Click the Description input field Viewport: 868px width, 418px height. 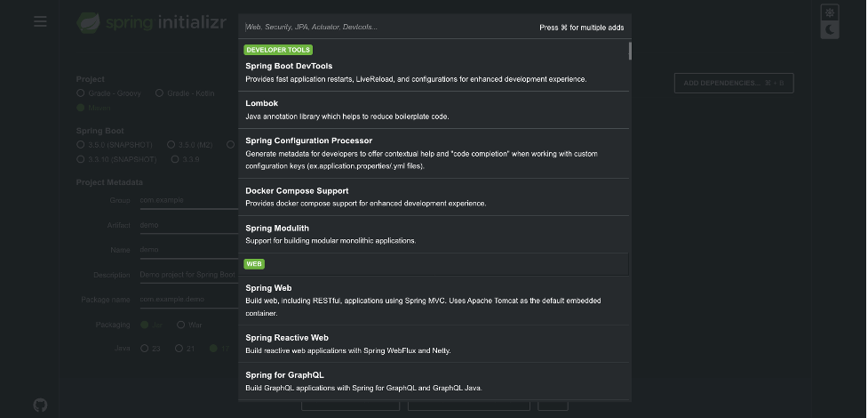pos(188,275)
